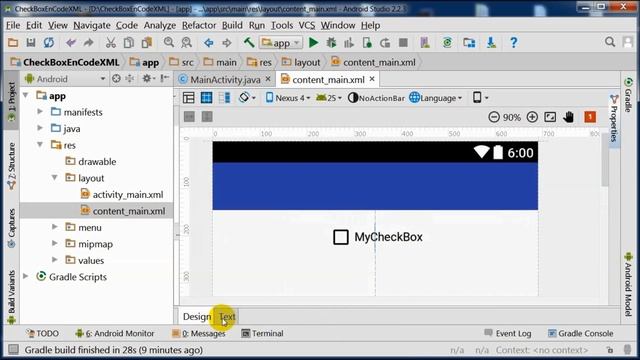
Task: Open the Refactor menu
Action: (x=199, y=25)
